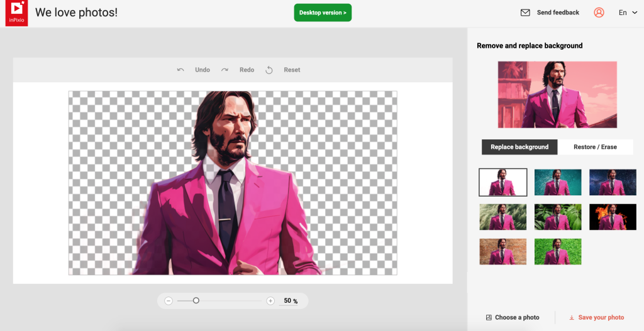Screen dimensions: 644x331
Task: Select the fire on black background thumbnail
Action: pos(613,217)
